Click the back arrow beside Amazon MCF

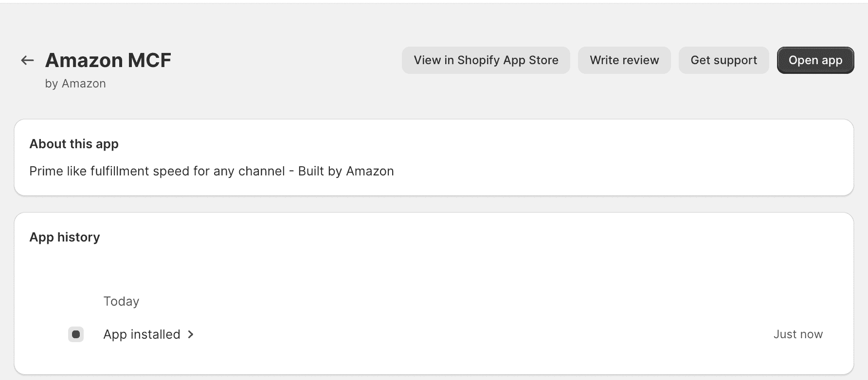coord(27,60)
